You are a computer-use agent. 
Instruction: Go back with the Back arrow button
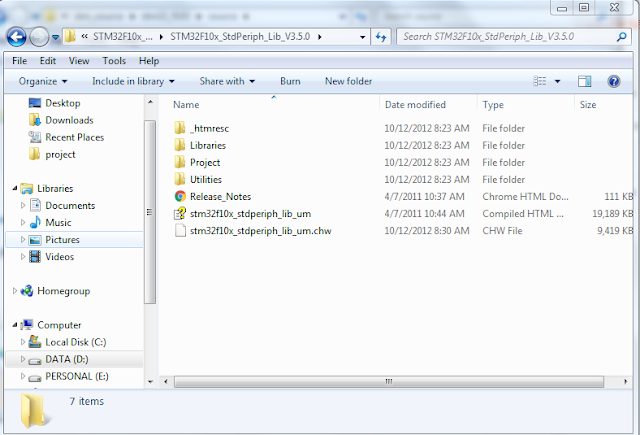(17, 37)
